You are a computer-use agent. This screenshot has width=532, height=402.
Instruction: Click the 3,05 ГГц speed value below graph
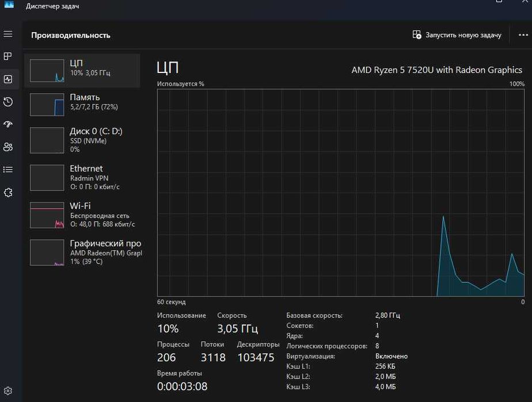point(237,328)
